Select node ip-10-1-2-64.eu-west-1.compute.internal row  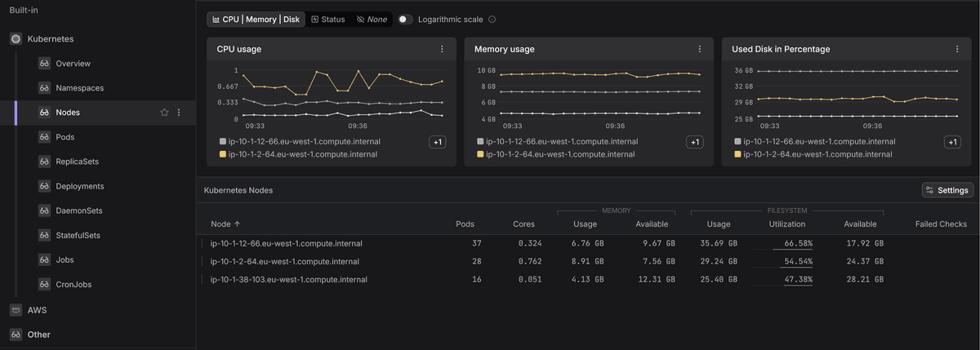pyautogui.click(x=587, y=261)
